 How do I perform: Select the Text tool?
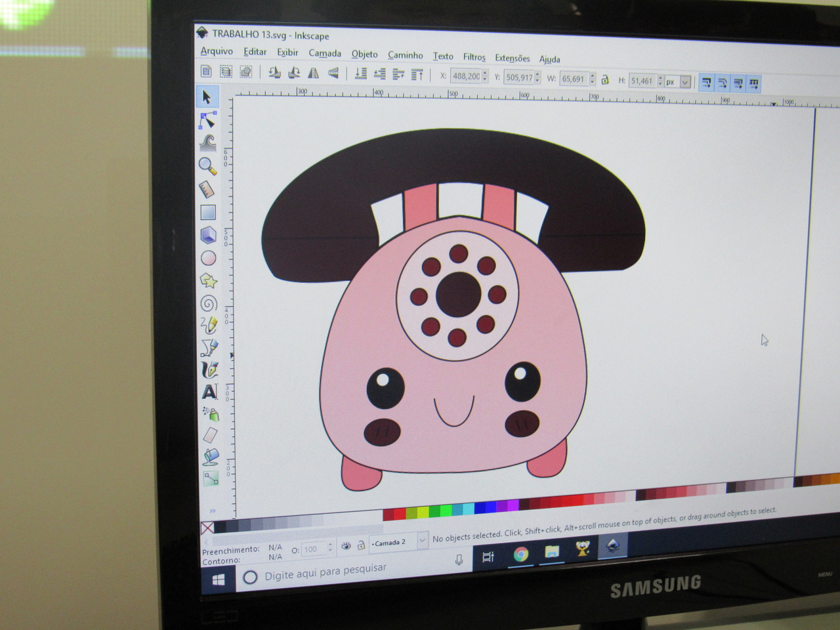[x=209, y=392]
